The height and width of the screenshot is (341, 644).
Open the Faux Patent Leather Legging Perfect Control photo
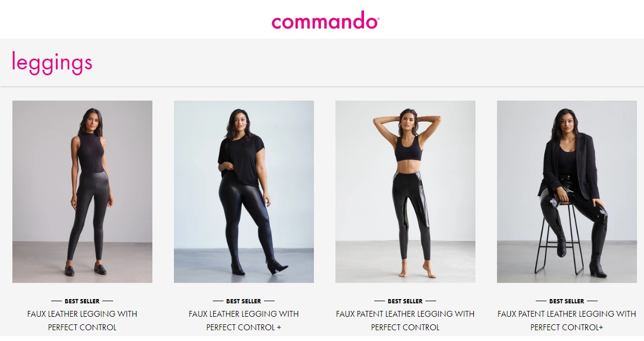405,191
